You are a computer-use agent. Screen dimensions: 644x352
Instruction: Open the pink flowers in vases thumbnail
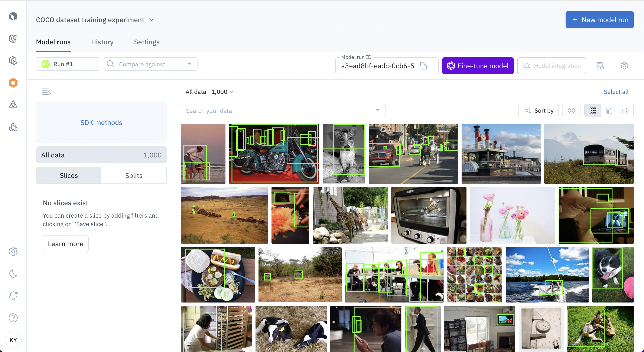click(512, 215)
